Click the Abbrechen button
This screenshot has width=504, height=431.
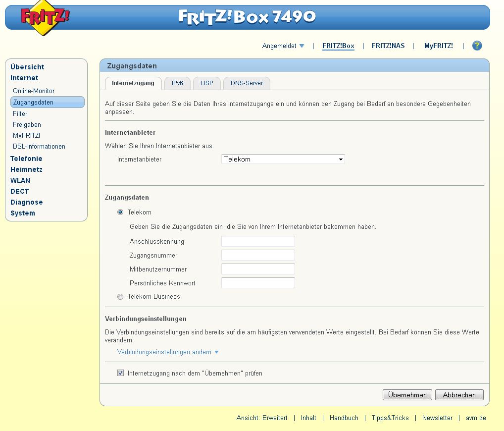coord(459,395)
